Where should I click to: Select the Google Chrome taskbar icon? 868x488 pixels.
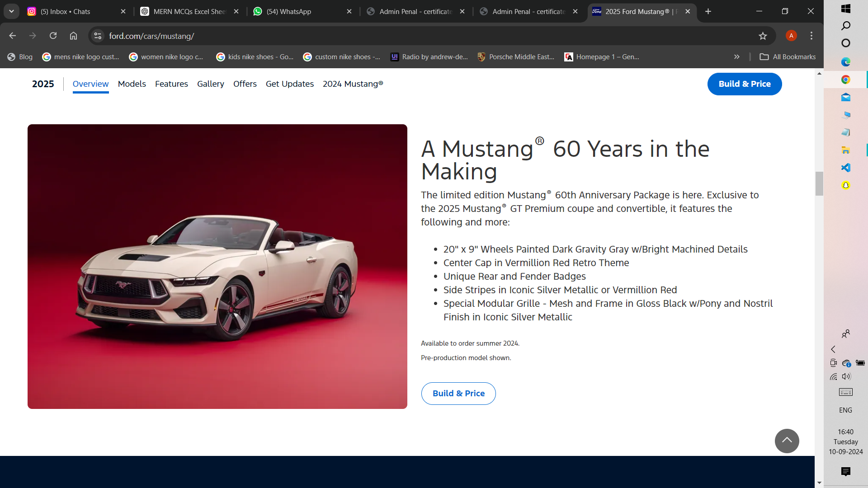click(x=846, y=80)
